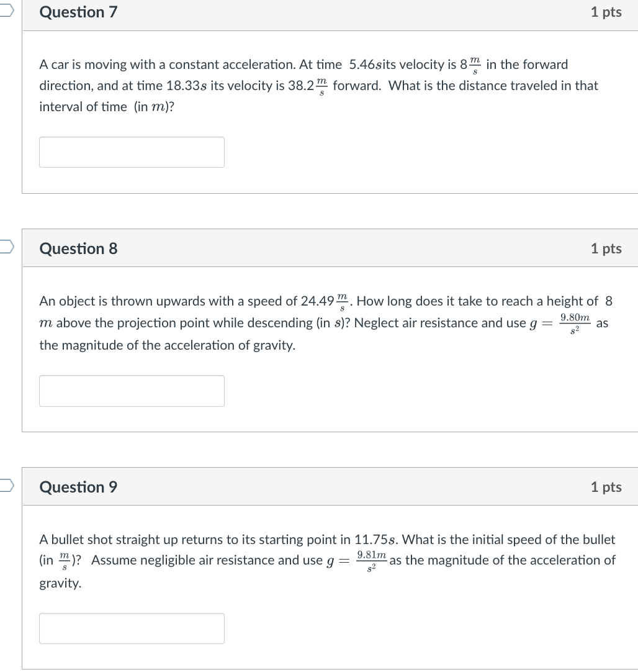This screenshot has height=672, width=638.
Task: Click the 9.81m over s² gravity formula
Action: click(x=372, y=560)
